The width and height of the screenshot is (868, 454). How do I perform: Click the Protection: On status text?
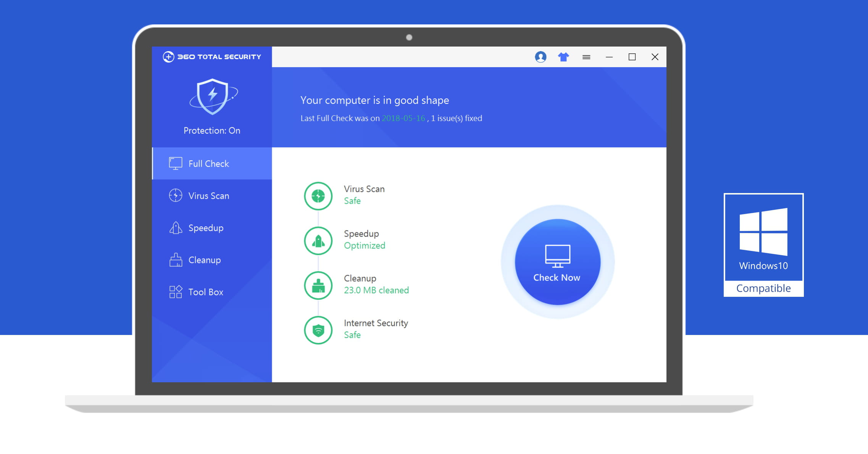[212, 130]
